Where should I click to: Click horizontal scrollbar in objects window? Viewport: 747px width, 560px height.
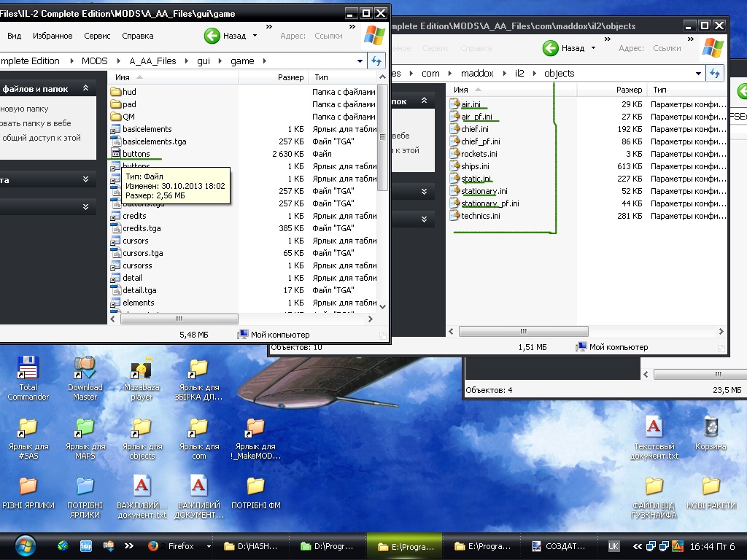[x=523, y=332]
